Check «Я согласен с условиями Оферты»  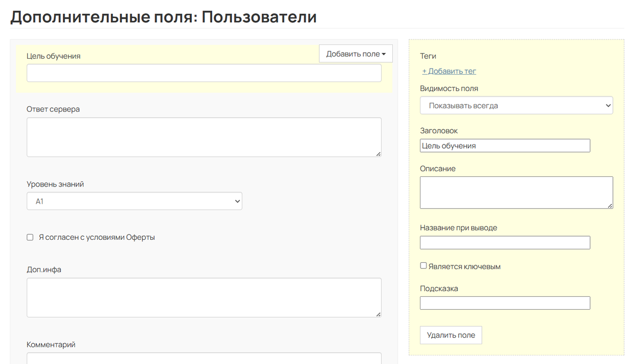[x=30, y=237]
